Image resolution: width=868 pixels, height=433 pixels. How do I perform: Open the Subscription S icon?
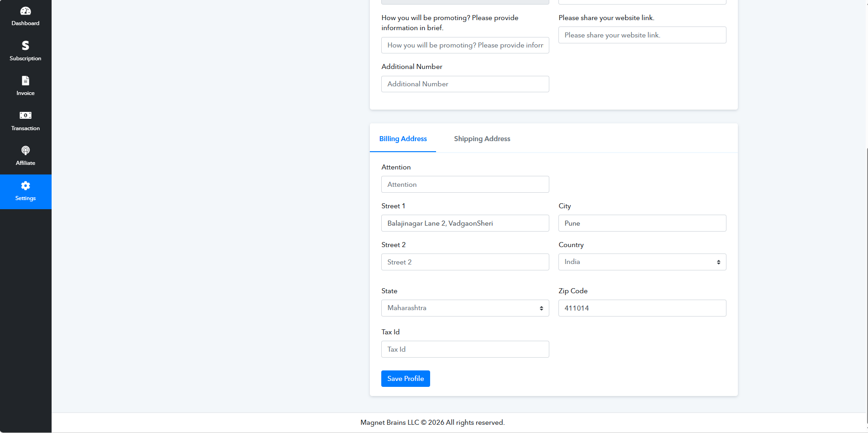click(26, 45)
